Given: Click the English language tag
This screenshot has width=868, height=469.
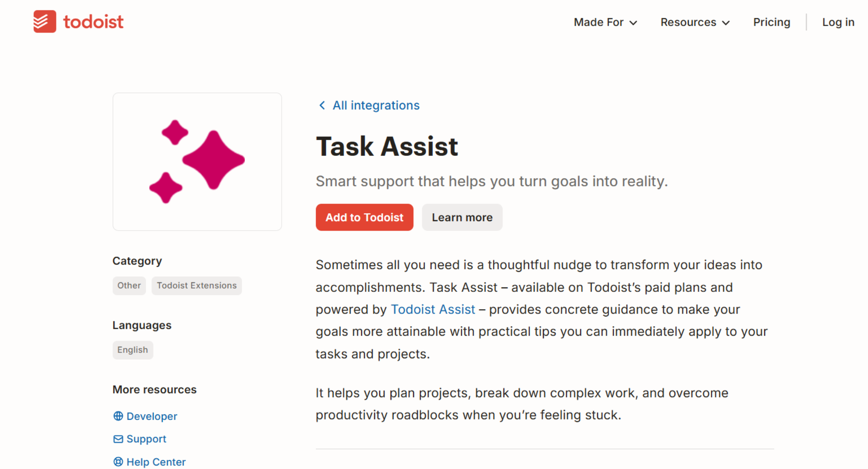Looking at the screenshot, I should pyautogui.click(x=132, y=350).
